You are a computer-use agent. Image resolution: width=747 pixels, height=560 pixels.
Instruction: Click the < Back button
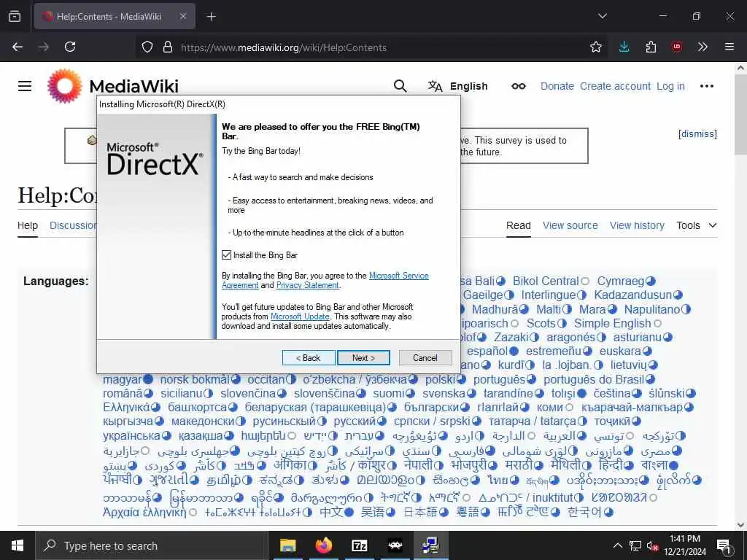pyautogui.click(x=309, y=357)
